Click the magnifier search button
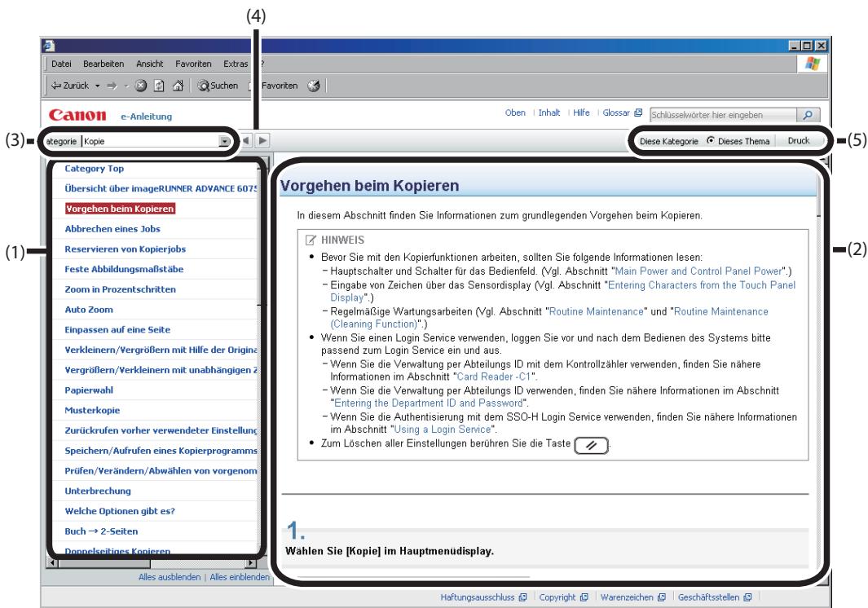The image size is (868, 608). [809, 115]
